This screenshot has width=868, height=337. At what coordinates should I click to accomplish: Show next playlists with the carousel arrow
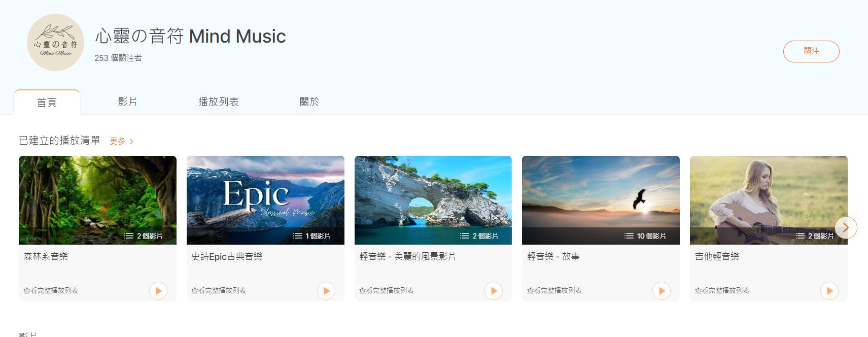click(846, 227)
